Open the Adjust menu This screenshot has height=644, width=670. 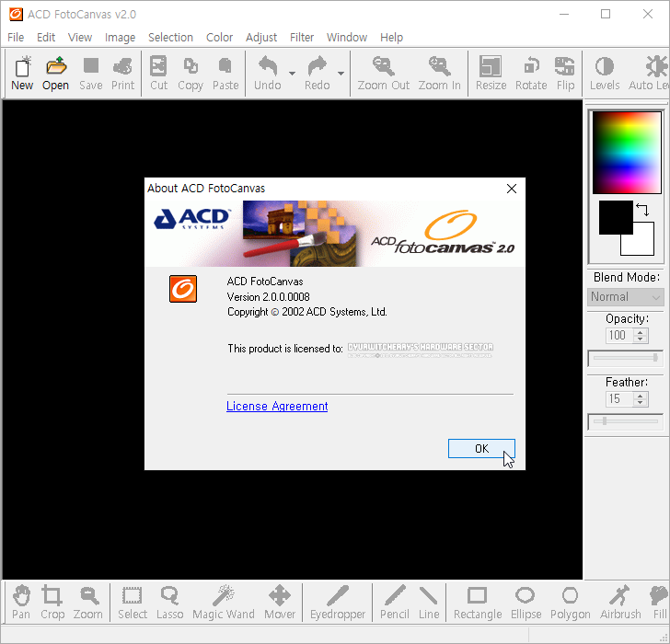(261, 38)
